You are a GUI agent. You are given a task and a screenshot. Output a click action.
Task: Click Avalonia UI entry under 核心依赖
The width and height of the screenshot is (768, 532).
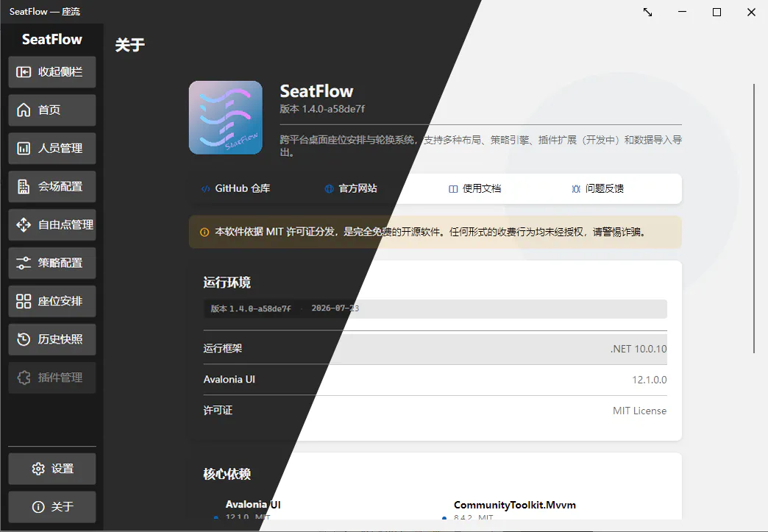pos(253,505)
